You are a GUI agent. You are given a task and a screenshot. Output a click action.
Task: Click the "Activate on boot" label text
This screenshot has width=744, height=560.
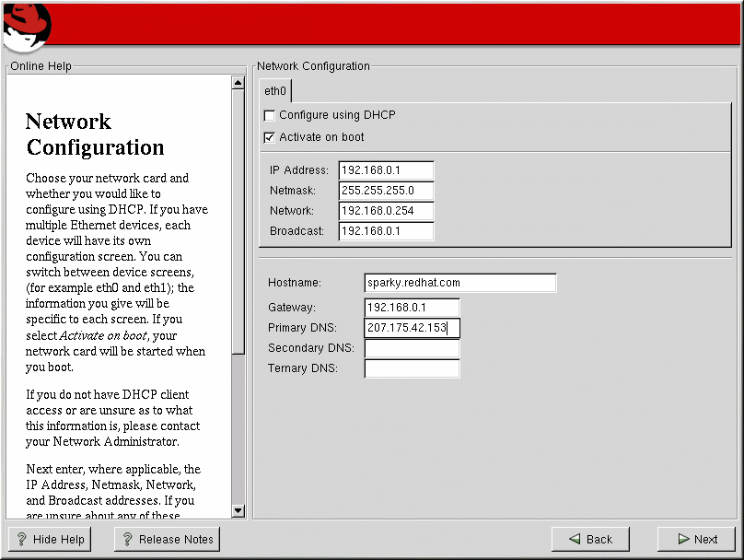pyautogui.click(x=321, y=137)
